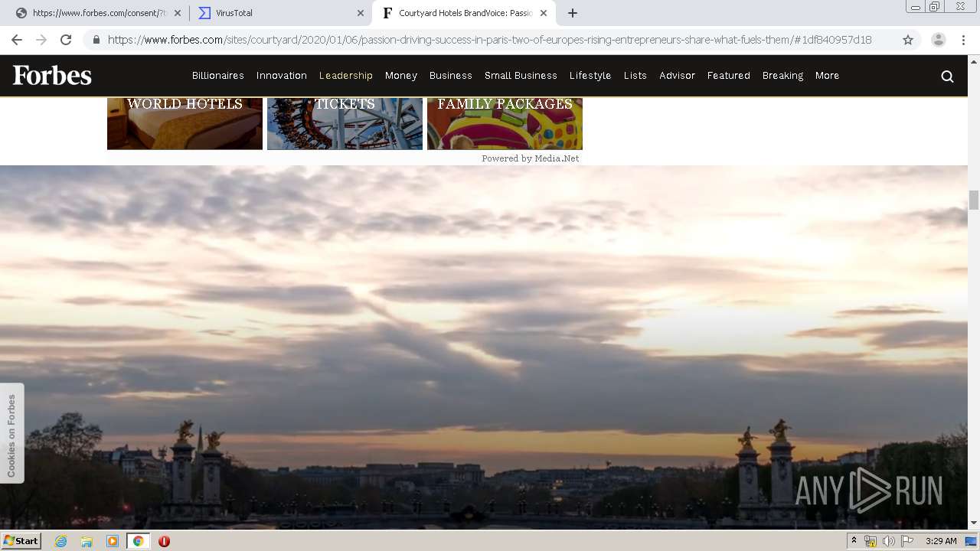Click the World Hotels ad thumbnail

(x=185, y=123)
